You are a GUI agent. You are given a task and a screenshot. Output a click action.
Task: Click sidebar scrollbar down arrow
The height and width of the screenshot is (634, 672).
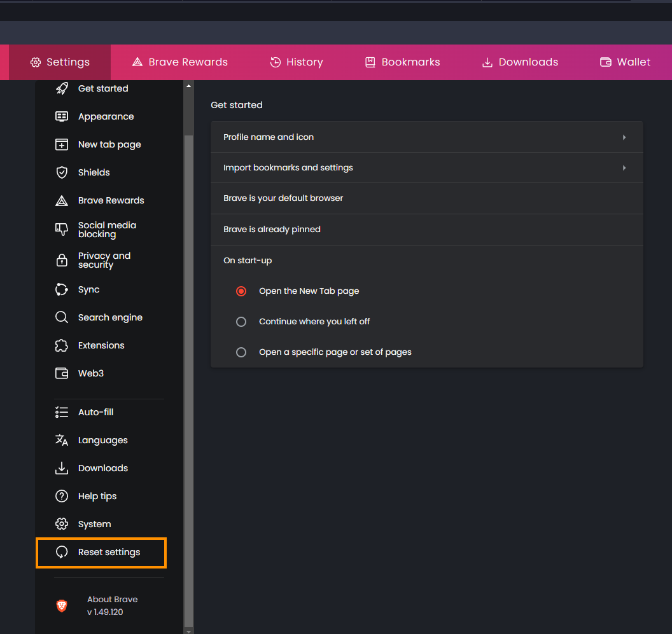tap(188, 631)
